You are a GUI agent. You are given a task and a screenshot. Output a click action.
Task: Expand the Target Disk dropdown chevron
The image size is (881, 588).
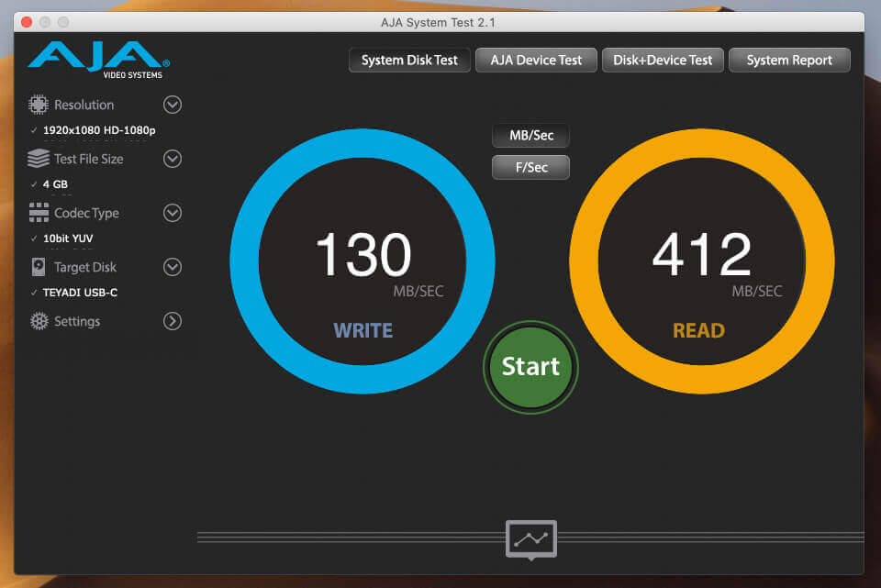(173, 267)
